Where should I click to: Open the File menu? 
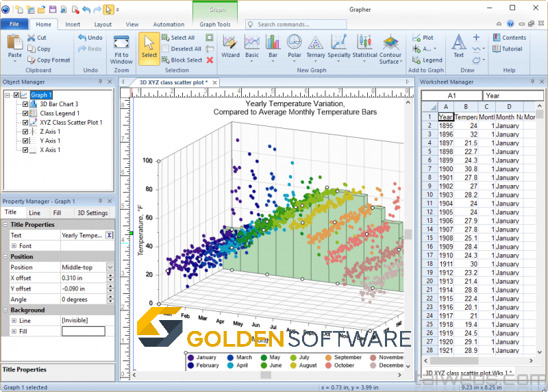pyautogui.click(x=14, y=24)
